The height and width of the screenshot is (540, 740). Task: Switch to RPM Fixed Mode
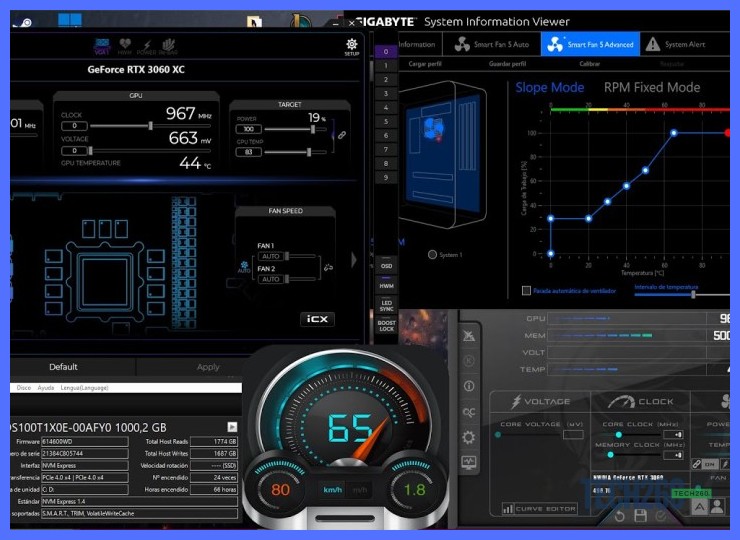pyautogui.click(x=652, y=87)
